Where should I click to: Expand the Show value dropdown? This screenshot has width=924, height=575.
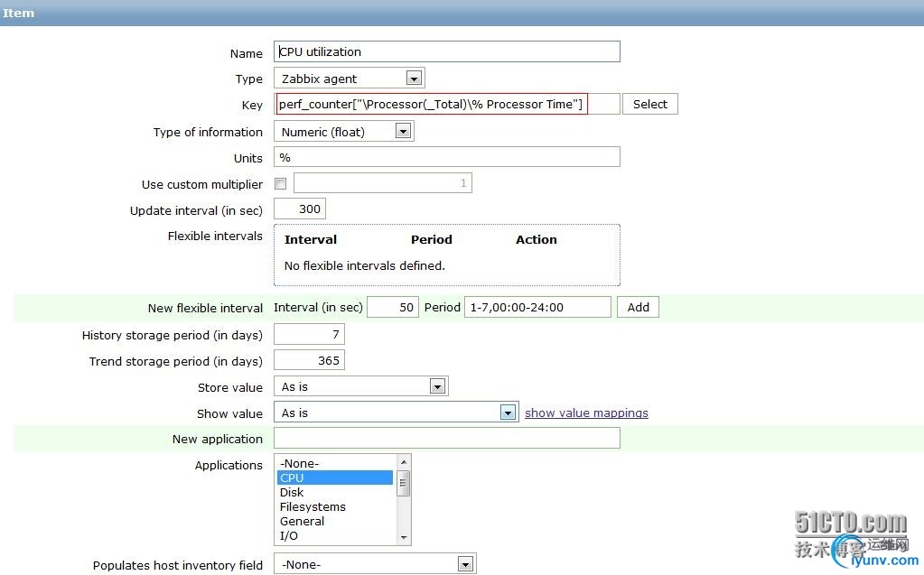click(x=396, y=413)
